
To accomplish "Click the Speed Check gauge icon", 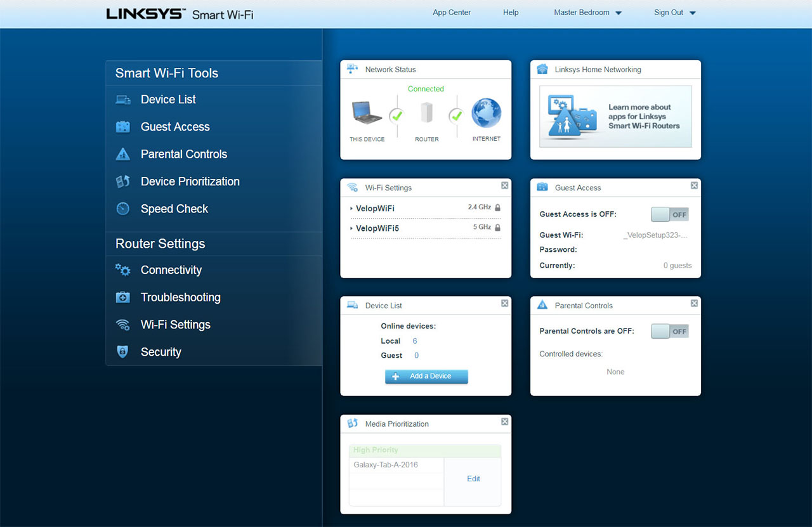I will (x=123, y=209).
